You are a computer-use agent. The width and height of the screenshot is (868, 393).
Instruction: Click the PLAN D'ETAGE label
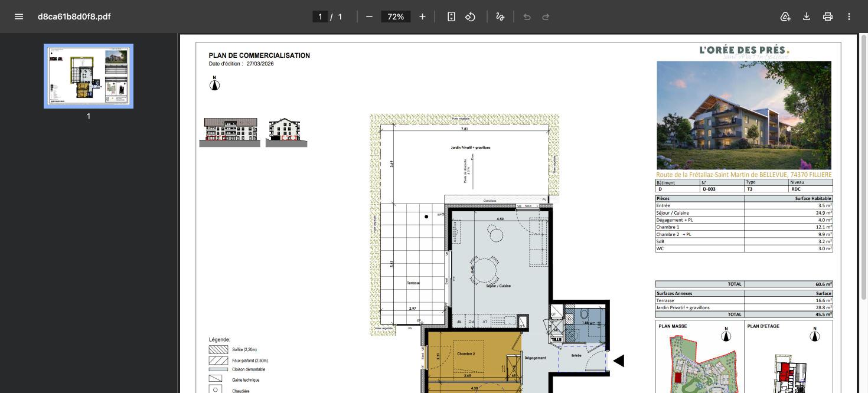click(x=763, y=326)
